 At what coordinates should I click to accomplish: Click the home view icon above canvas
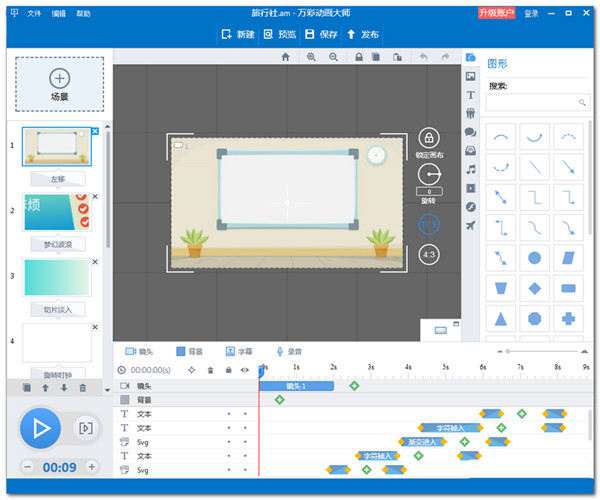(285, 58)
